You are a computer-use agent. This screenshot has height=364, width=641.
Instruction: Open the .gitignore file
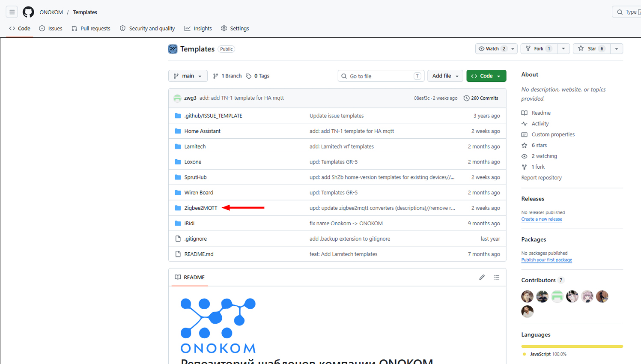pyautogui.click(x=195, y=239)
